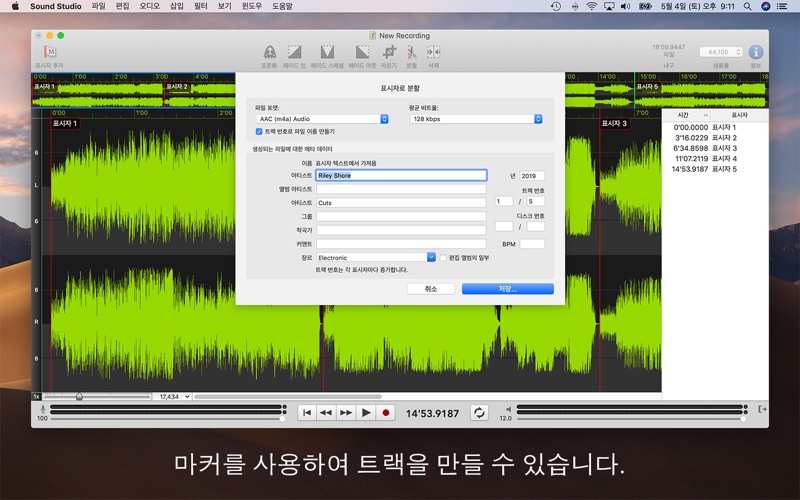Select marker row 3'16.0229 표시자 2
800x500 pixels.
point(715,138)
